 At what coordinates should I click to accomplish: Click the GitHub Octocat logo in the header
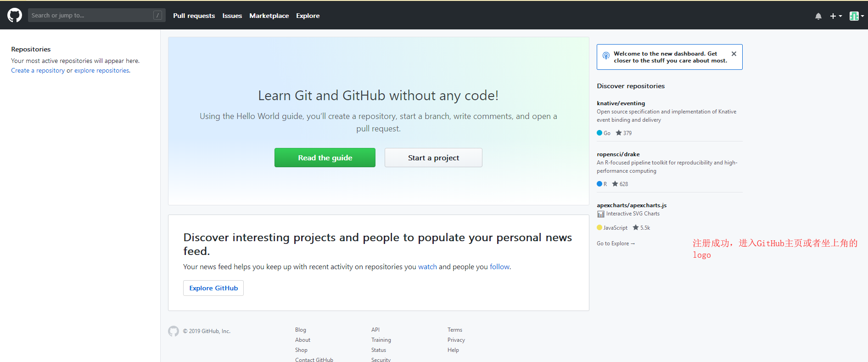tap(15, 15)
